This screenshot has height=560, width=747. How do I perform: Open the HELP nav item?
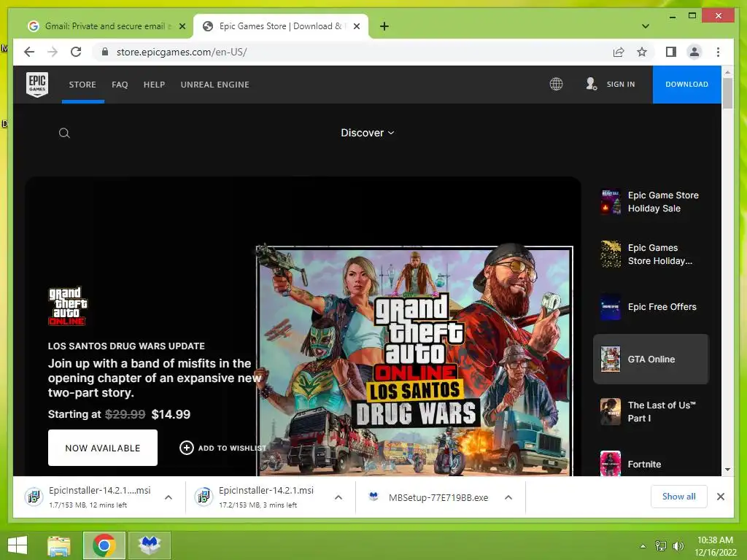(155, 85)
